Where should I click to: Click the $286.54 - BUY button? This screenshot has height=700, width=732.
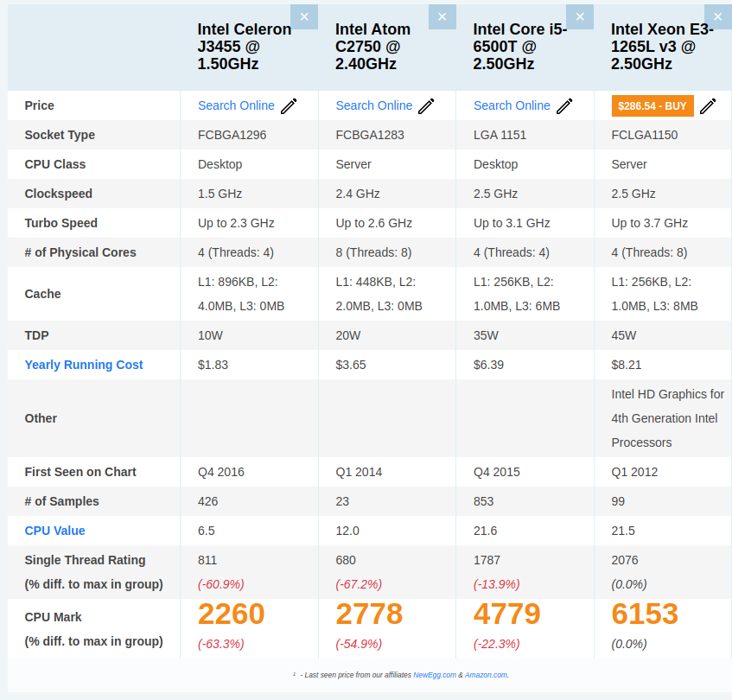pos(652,106)
